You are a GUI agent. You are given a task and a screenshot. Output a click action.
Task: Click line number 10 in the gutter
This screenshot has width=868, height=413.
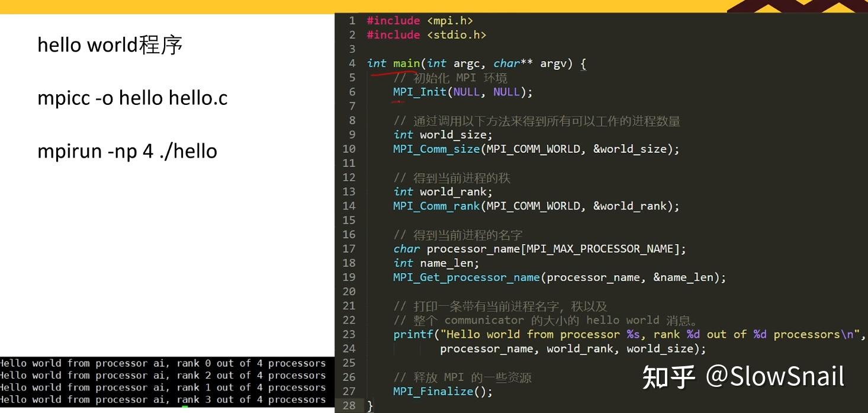[349, 149]
